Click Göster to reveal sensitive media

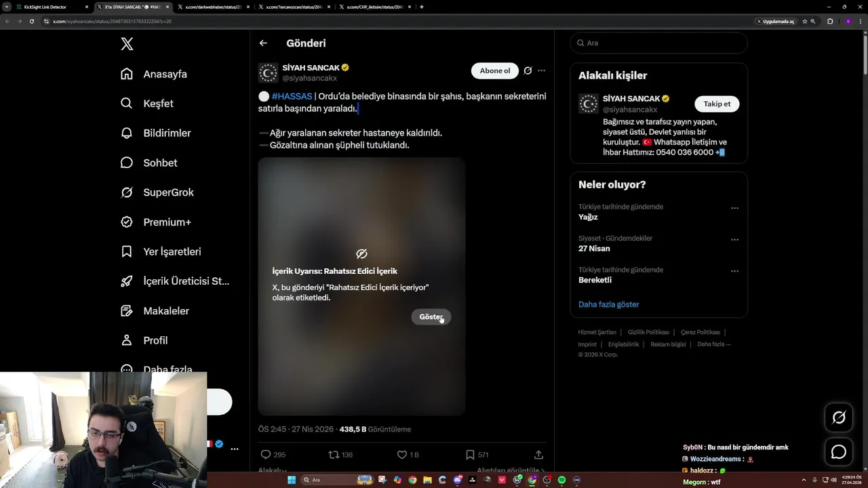coord(431,317)
